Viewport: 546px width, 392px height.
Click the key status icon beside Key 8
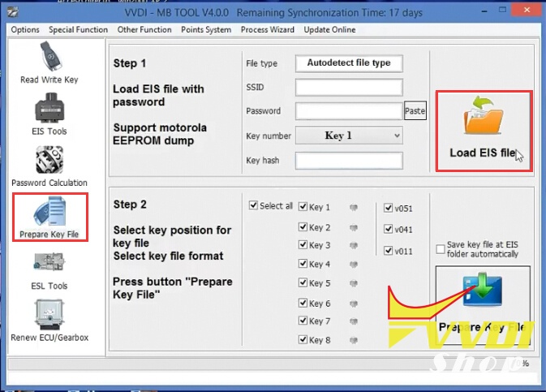(354, 340)
